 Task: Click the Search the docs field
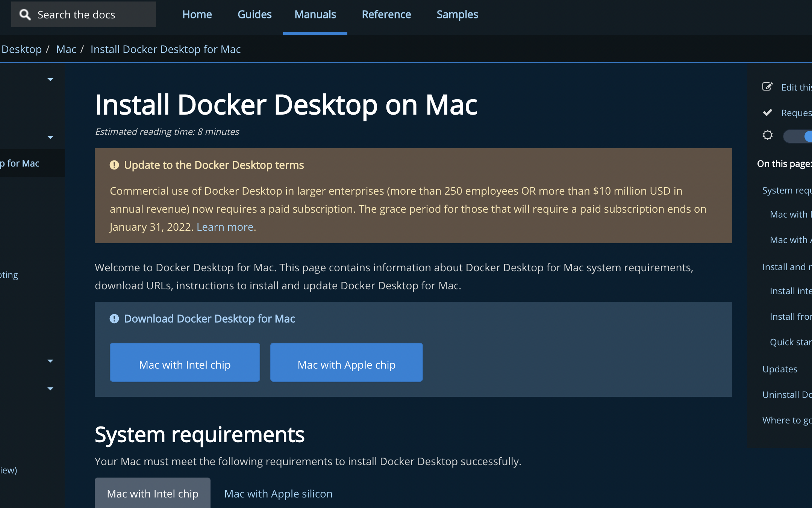click(x=83, y=14)
